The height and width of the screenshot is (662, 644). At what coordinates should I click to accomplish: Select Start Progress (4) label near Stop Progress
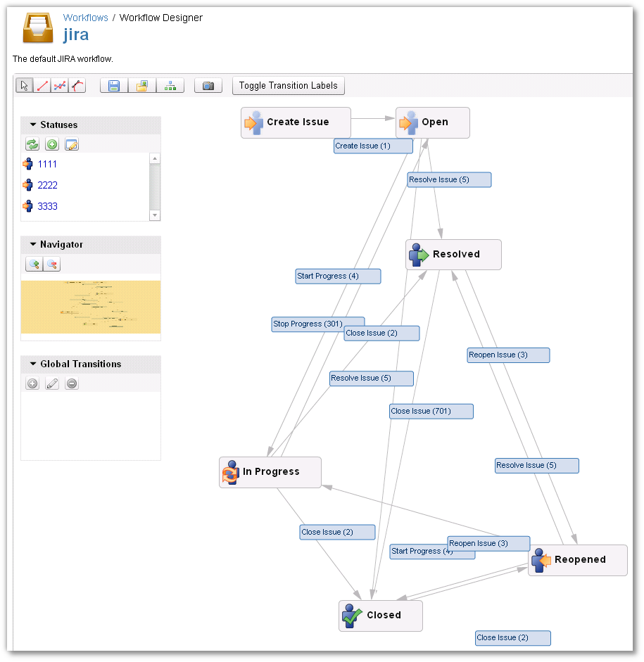[338, 276]
